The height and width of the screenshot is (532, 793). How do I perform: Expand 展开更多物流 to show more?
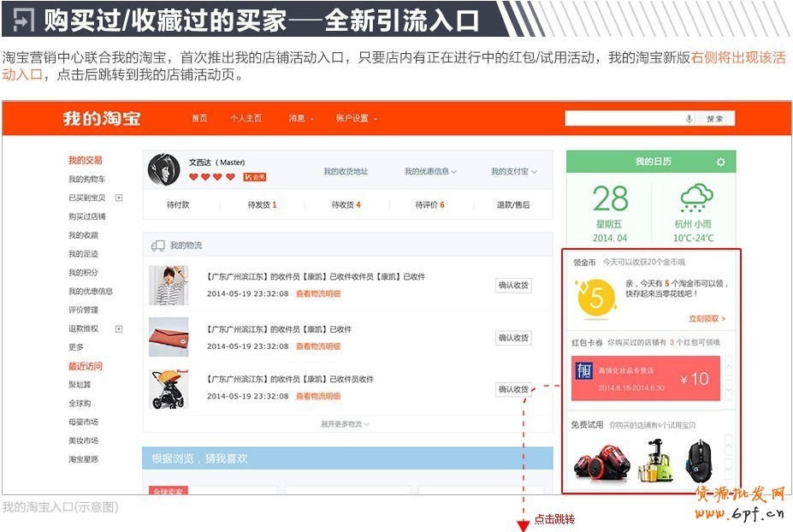345,423
